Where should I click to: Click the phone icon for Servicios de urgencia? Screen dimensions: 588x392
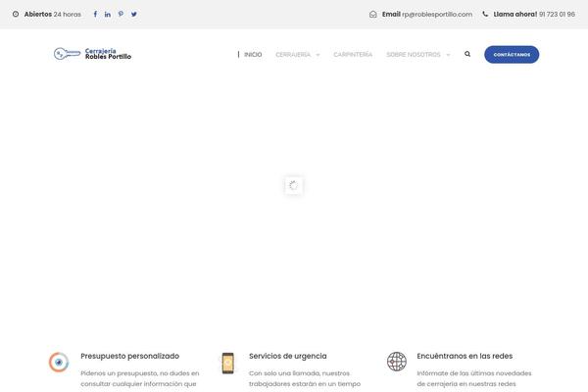click(227, 364)
